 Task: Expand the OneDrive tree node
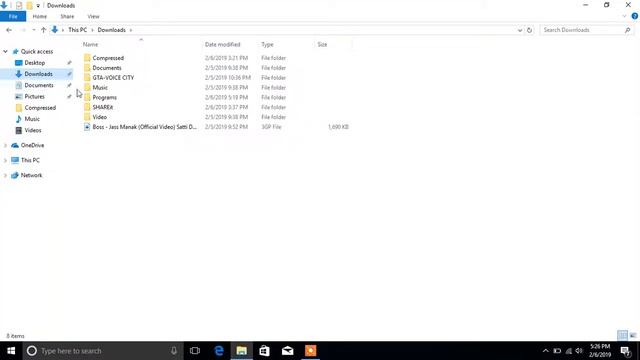[x=5, y=145]
